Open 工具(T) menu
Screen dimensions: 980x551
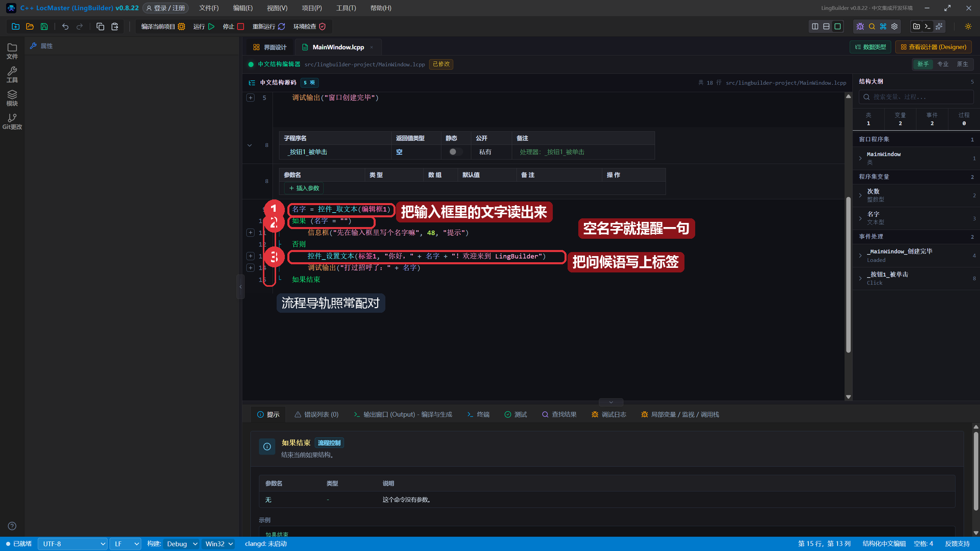346,8
